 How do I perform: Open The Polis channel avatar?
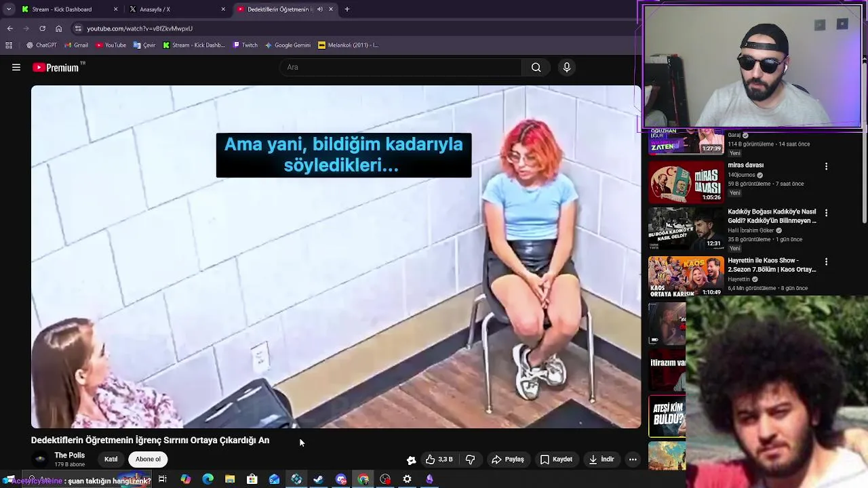pyautogui.click(x=40, y=459)
